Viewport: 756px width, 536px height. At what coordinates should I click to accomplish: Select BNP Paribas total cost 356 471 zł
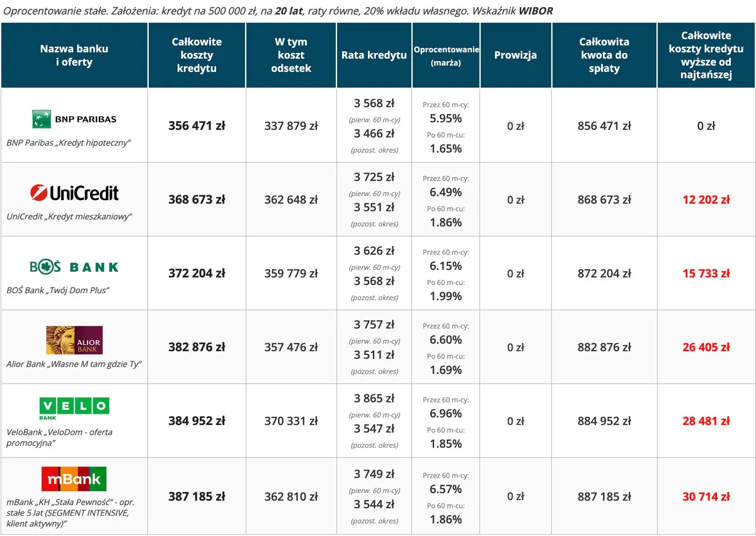coord(197,125)
